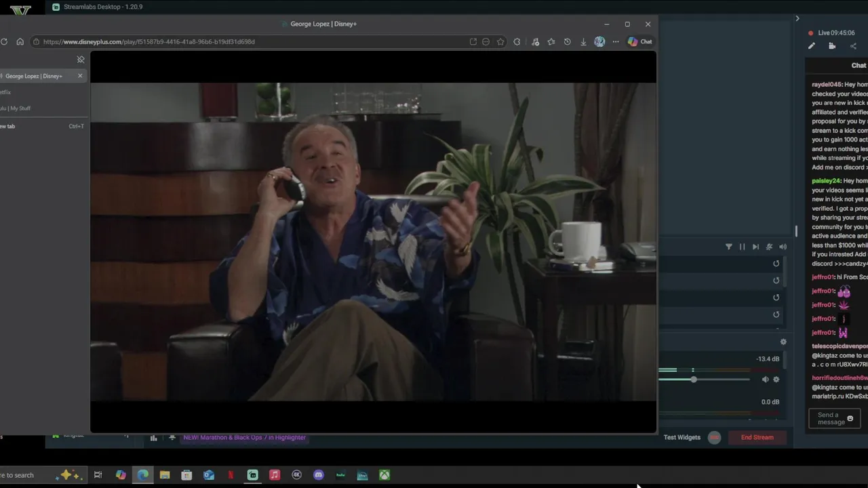
Task: Add this page to favorites star
Action: tap(500, 41)
